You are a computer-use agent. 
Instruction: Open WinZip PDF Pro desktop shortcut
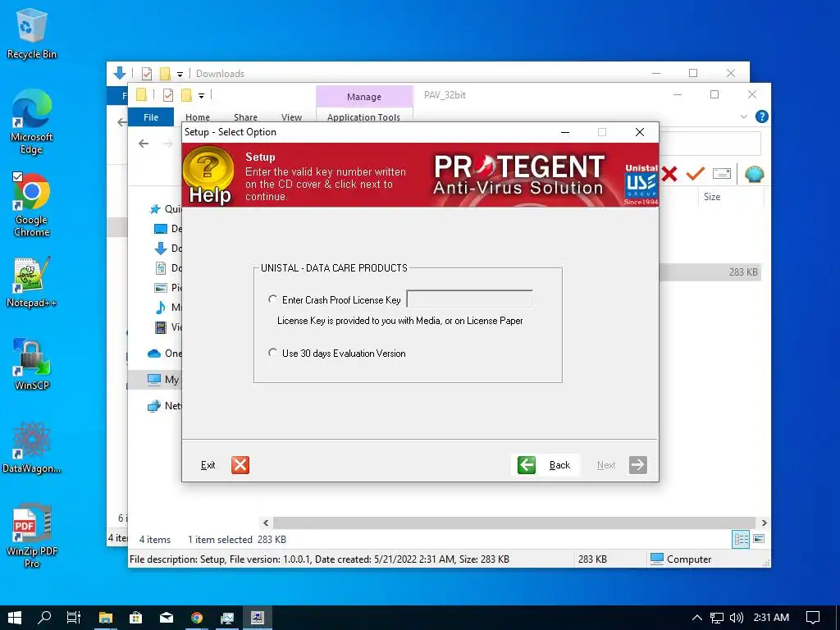[32, 535]
